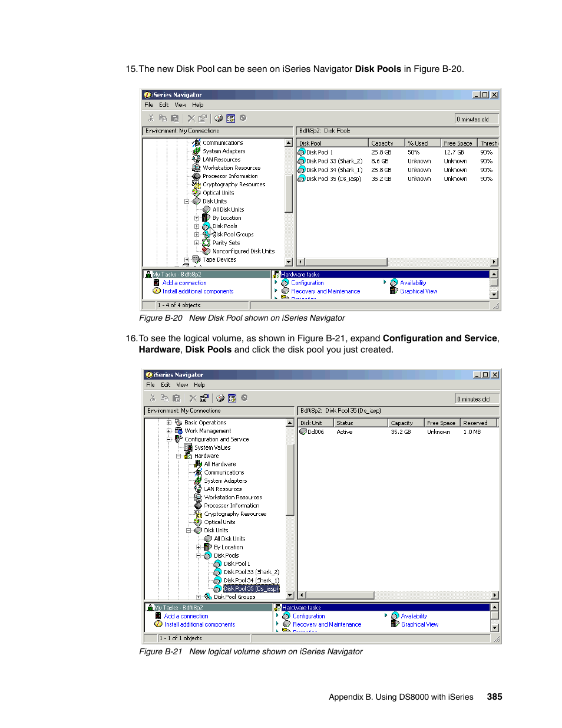
Task: Click the vertical scrollbar thumb of the Figure B-20 tree
Action: [289, 193]
